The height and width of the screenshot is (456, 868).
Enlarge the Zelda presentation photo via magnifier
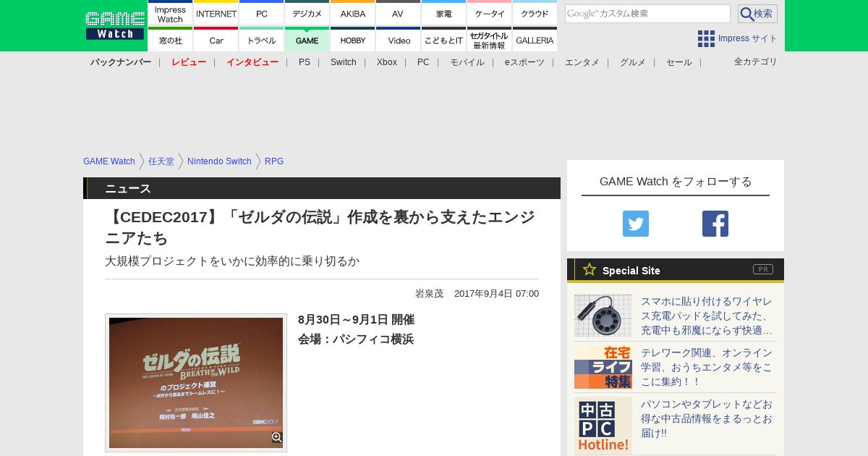276,437
